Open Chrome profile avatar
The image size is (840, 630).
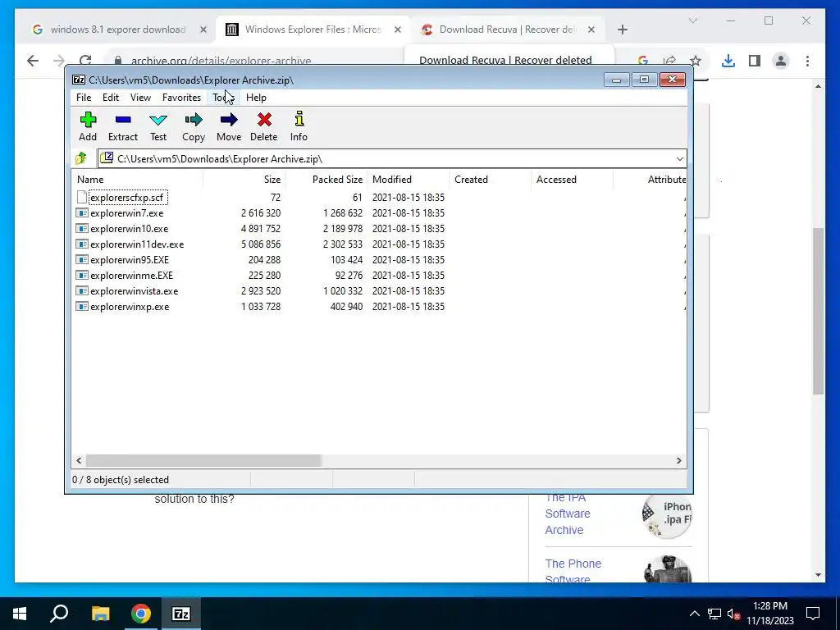[x=781, y=61]
